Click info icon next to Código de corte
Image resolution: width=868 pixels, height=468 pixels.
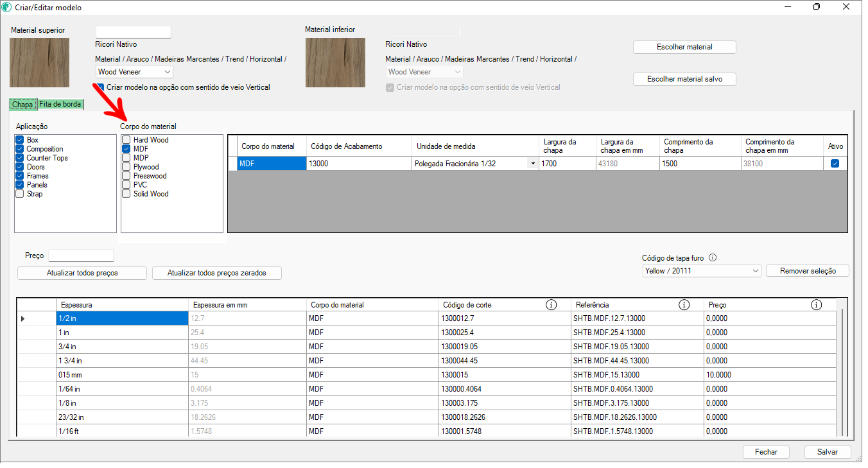tap(551, 305)
